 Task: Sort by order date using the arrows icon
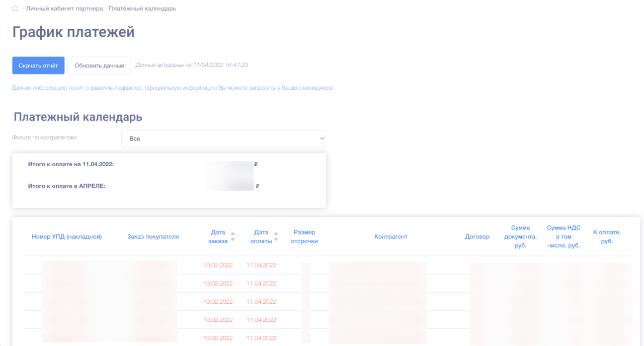232,237
